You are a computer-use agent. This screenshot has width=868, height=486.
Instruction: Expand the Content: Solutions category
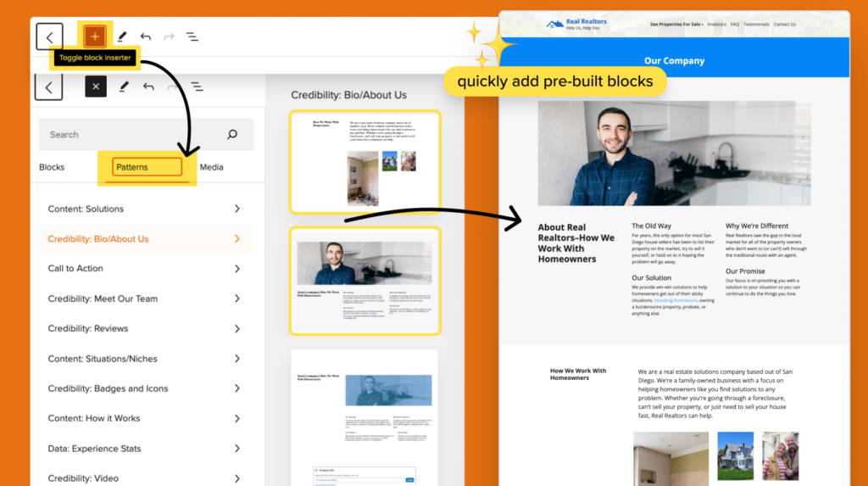coord(145,209)
